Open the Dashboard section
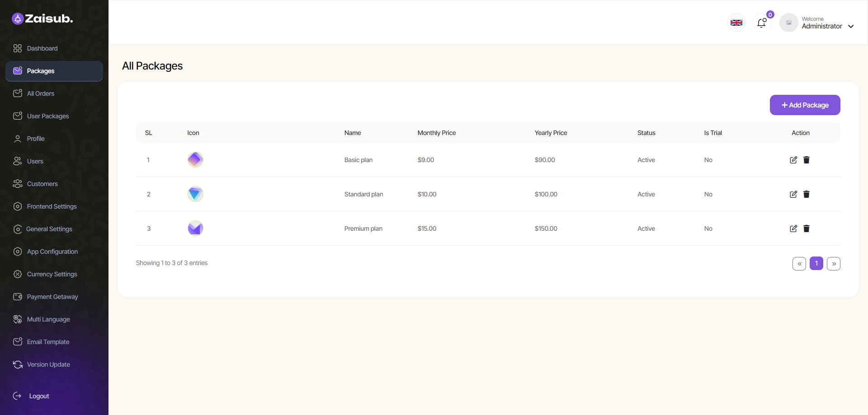Viewport: 868px width, 415px height. tap(42, 48)
